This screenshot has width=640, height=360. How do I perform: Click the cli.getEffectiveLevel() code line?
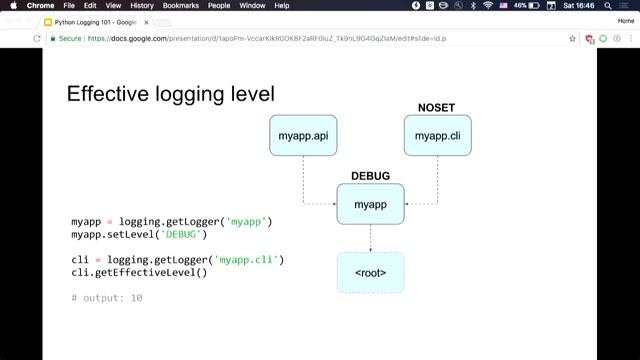(x=139, y=273)
